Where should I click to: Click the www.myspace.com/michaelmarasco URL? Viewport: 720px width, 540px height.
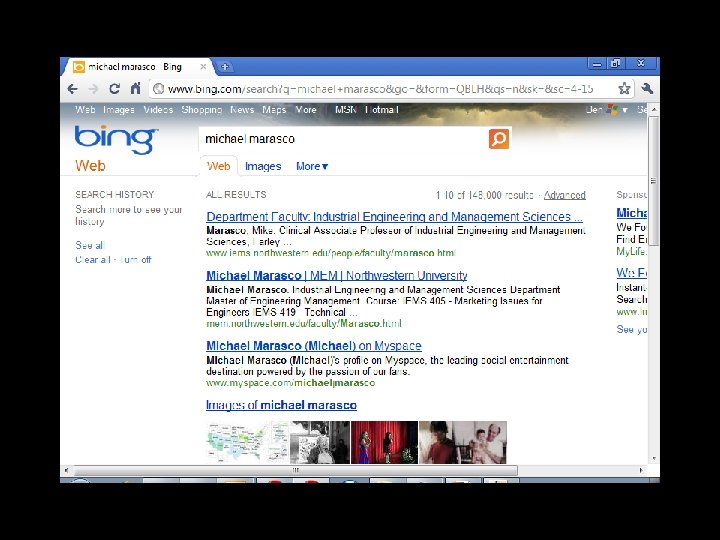[291, 383]
